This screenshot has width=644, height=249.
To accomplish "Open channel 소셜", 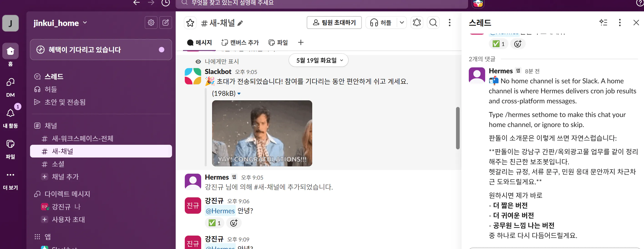I will [x=101, y=164].
